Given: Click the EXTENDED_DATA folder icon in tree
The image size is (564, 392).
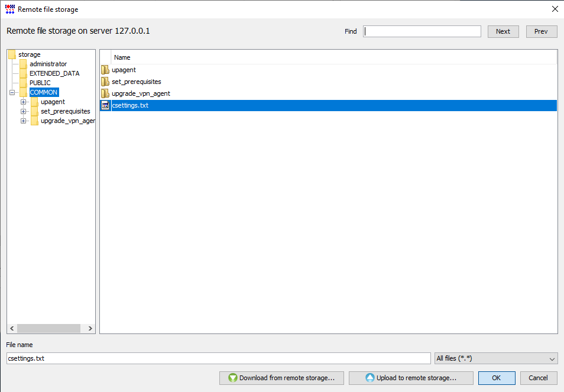Looking at the screenshot, I should click(24, 73).
